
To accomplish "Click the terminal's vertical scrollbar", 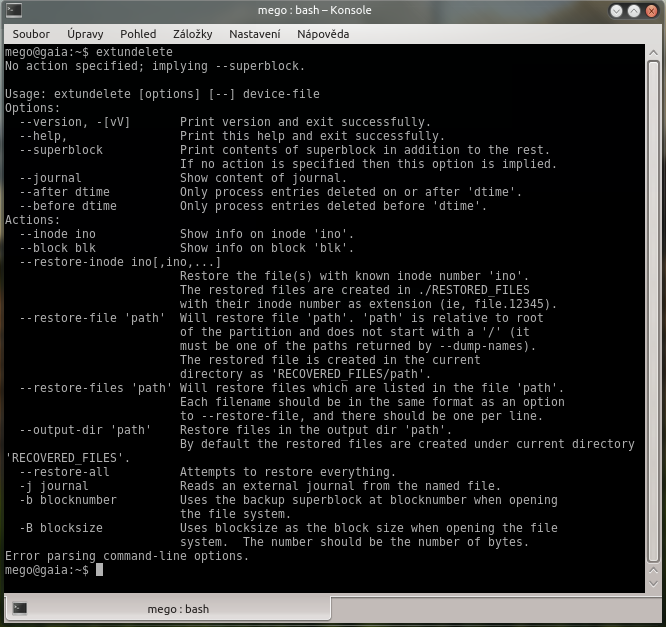I will point(653,300).
